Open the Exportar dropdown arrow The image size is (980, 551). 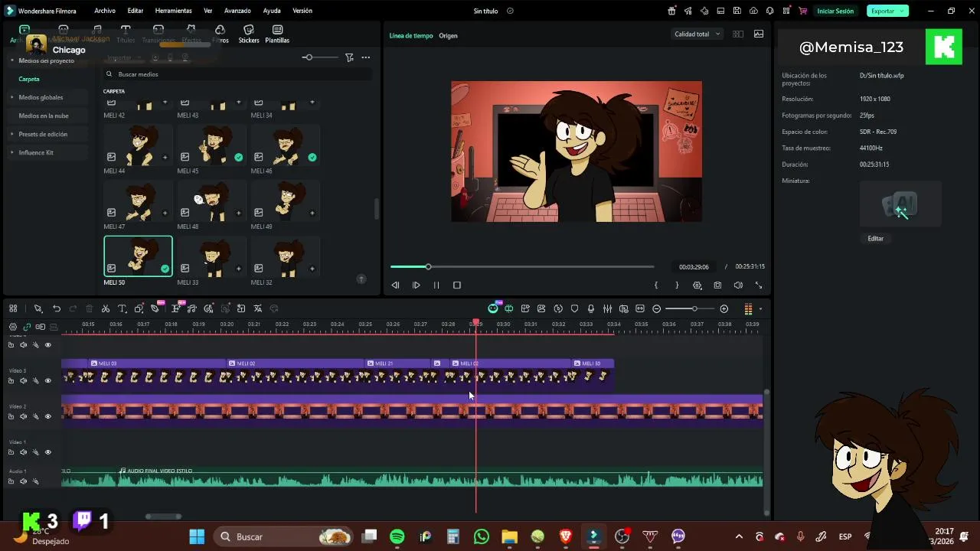(x=903, y=11)
